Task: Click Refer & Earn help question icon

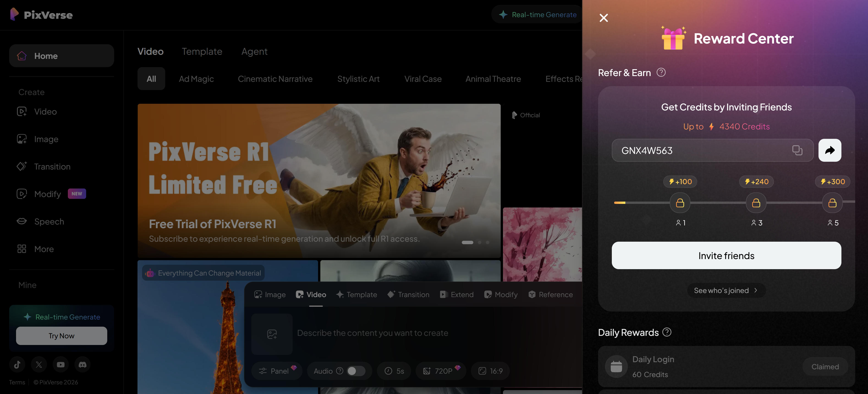Action: (x=661, y=72)
